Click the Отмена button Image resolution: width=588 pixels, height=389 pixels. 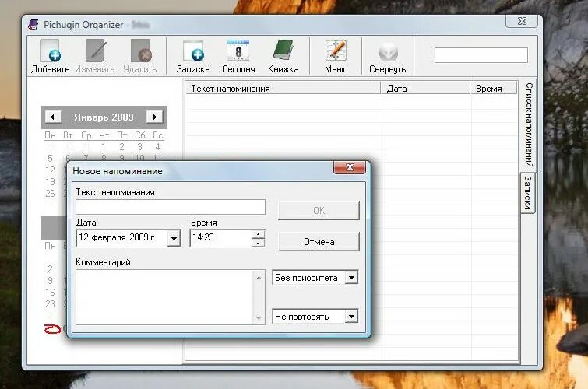pyautogui.click(x=319, y=242)
